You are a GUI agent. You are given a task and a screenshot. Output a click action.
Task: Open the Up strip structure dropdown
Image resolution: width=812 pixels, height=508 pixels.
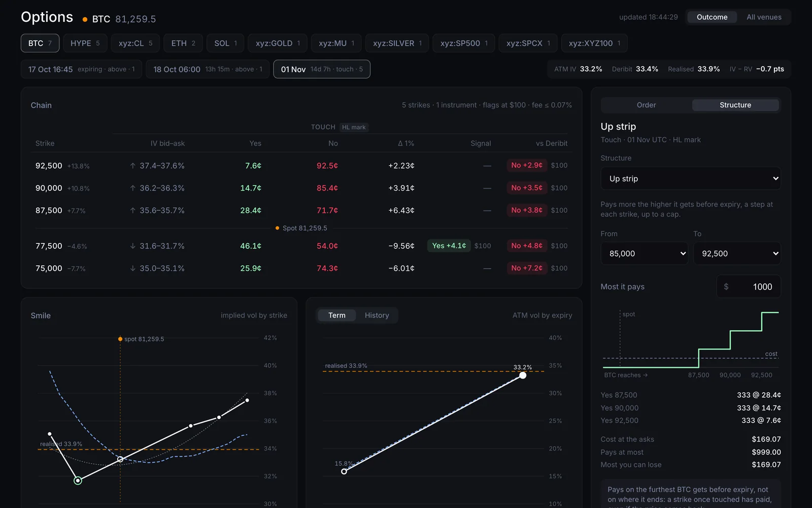click(691, 179)
